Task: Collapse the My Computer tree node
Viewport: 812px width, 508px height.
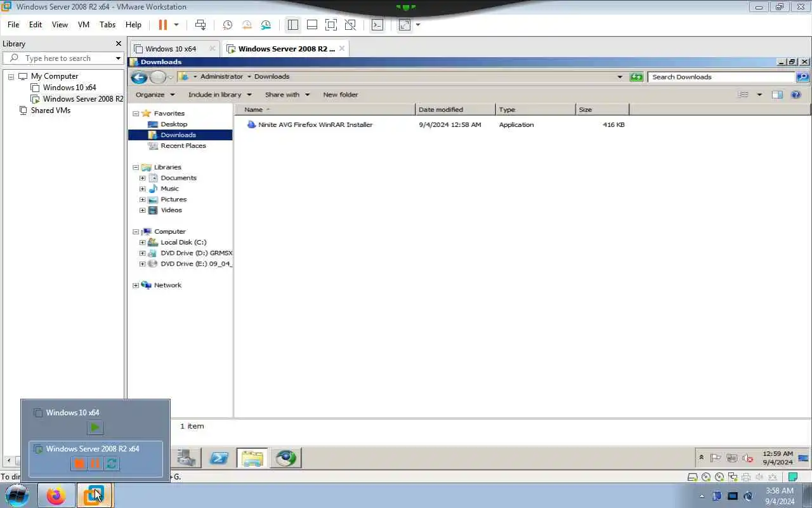Action: tap(11, 76)
